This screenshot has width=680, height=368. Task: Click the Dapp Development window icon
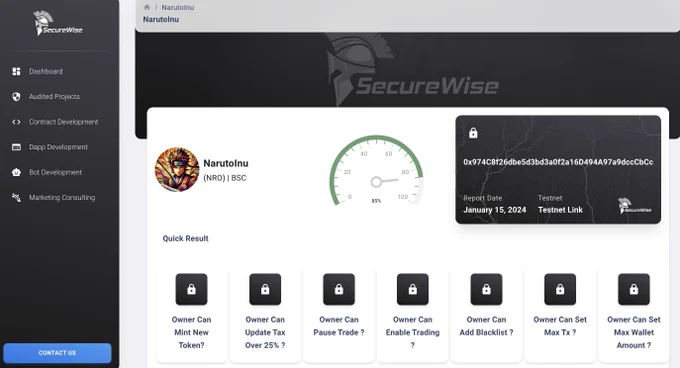(x=16, y=147)
